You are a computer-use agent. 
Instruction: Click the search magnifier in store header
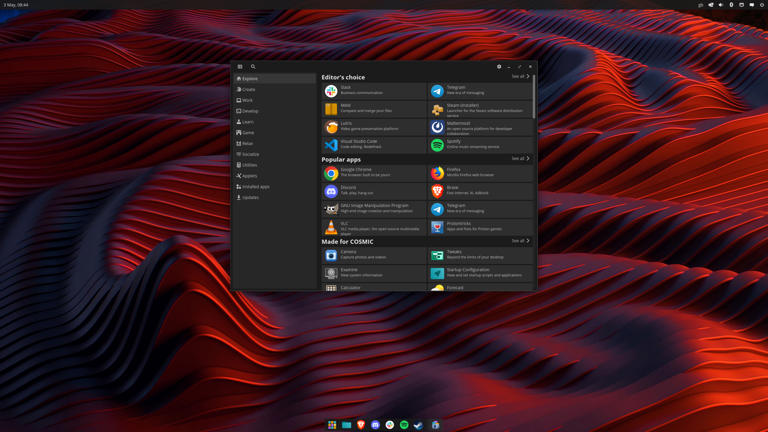pyautogui.click(x=253, y=67)
